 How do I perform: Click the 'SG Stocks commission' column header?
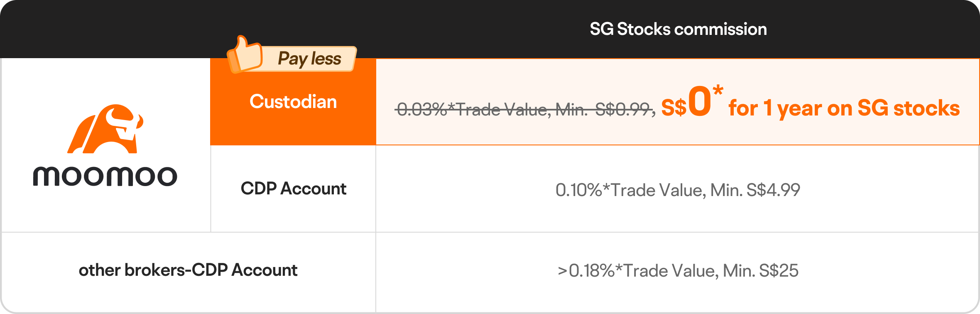coord(678,29)
